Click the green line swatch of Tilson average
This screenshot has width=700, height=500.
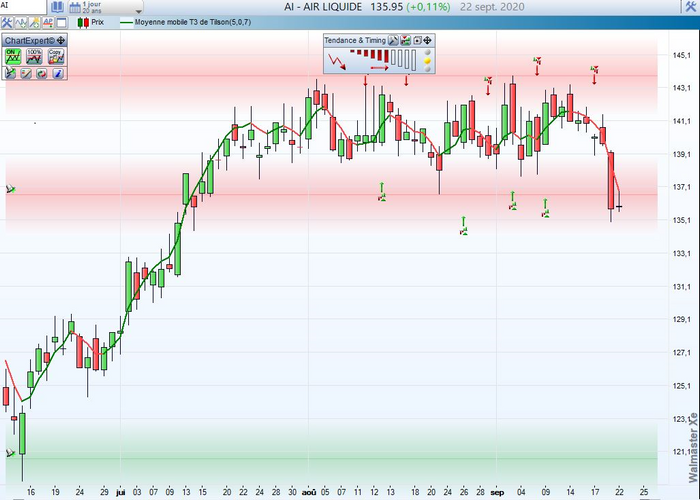(x=127, y=22)
